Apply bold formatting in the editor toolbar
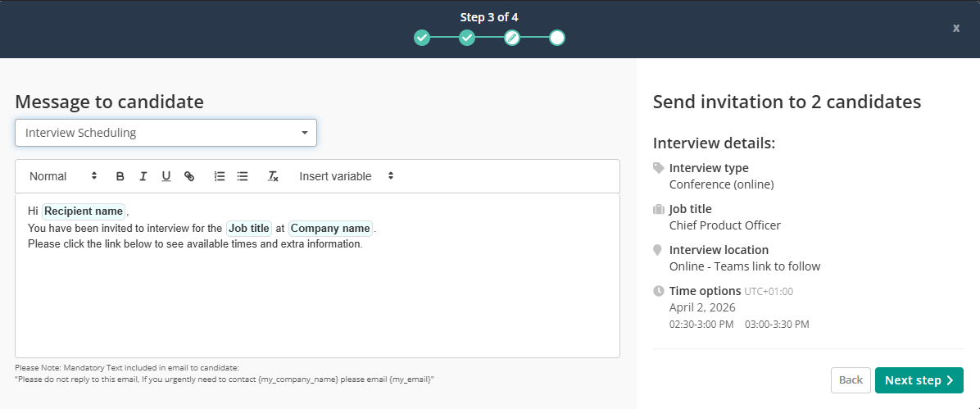 (120, 176)
